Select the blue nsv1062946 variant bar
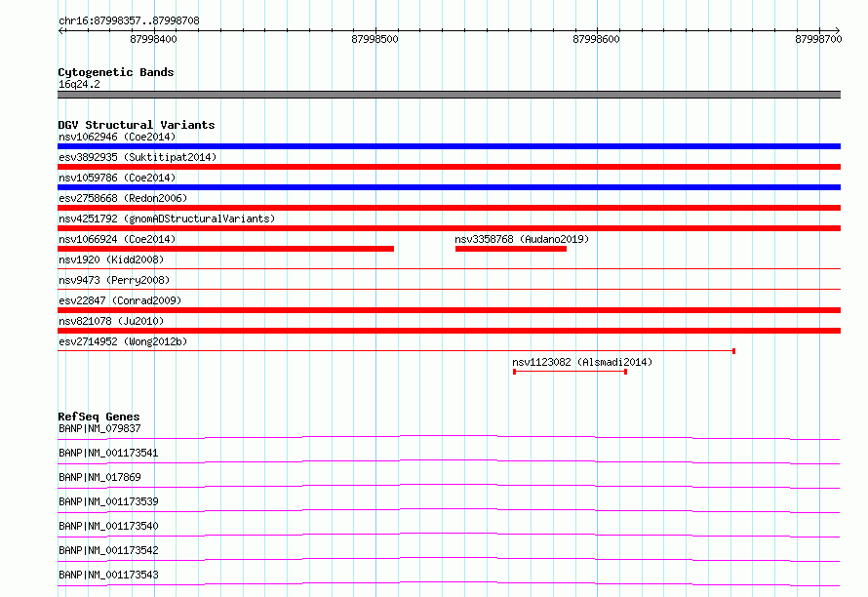The height and width of the screenshot is (597, 868). [449, 146]
